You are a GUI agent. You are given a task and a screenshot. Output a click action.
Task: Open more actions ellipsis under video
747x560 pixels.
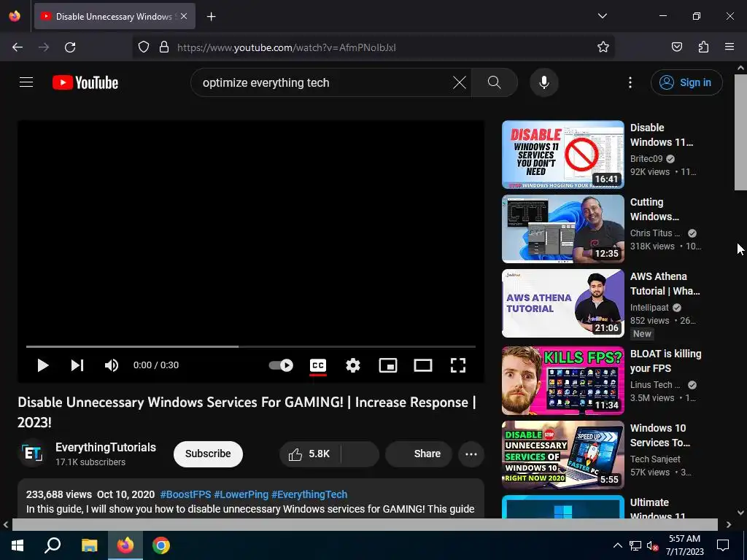point(471,454)
